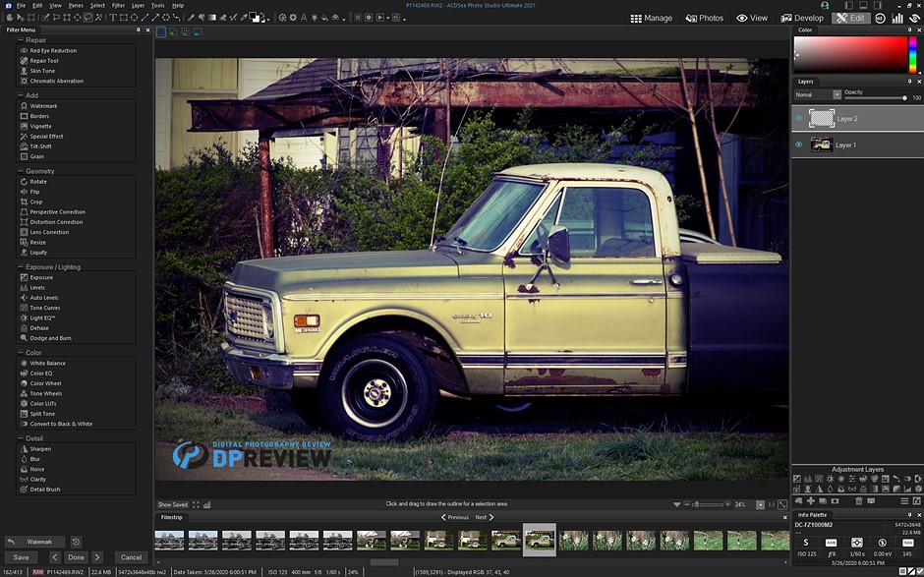Click the histogram icon beside Show Saved
Screen dimensions: 924x577
pos(206,503)
